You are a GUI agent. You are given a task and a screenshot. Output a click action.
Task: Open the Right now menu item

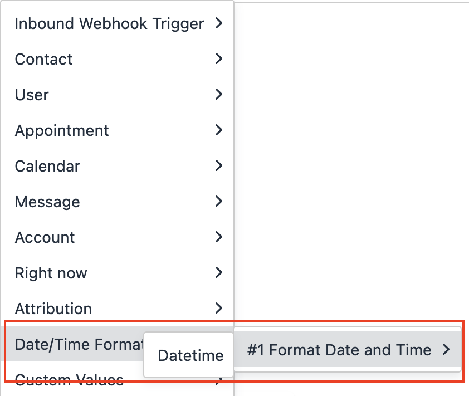coord(117,273)
